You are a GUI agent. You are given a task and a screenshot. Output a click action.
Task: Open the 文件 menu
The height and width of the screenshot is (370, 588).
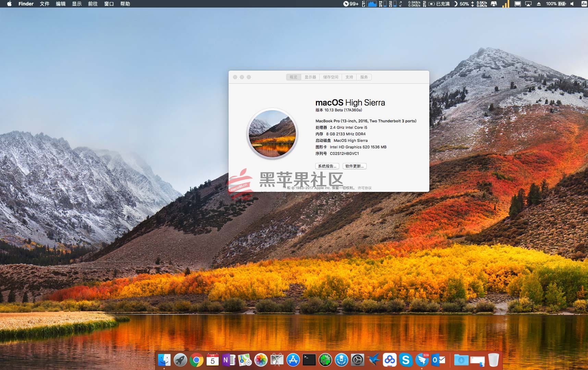tap(45, 4)
